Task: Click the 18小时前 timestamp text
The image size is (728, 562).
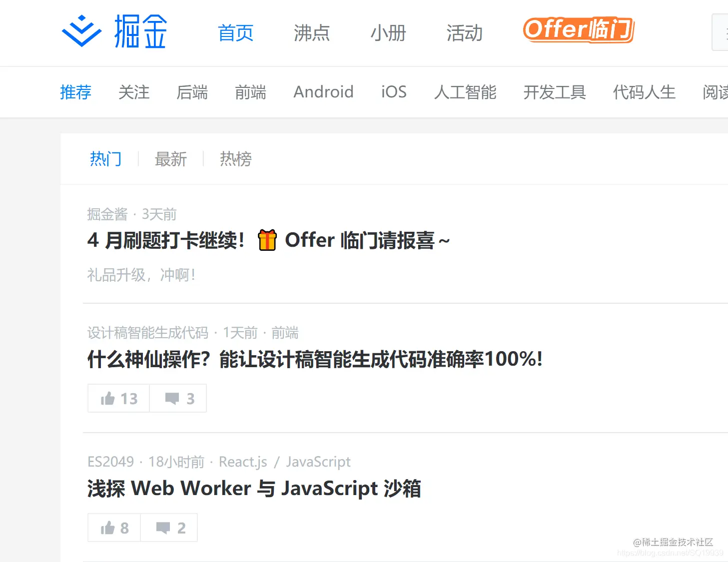Action: coord(176,462)
